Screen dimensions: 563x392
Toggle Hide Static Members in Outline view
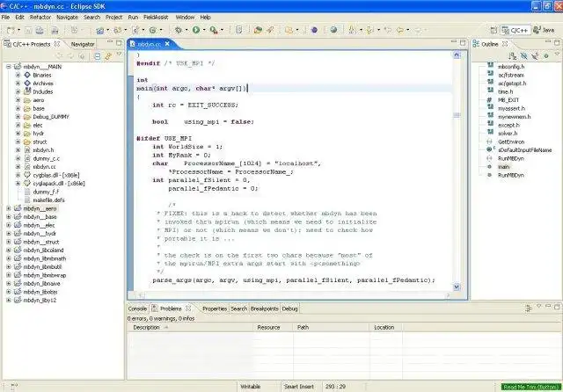535,56
